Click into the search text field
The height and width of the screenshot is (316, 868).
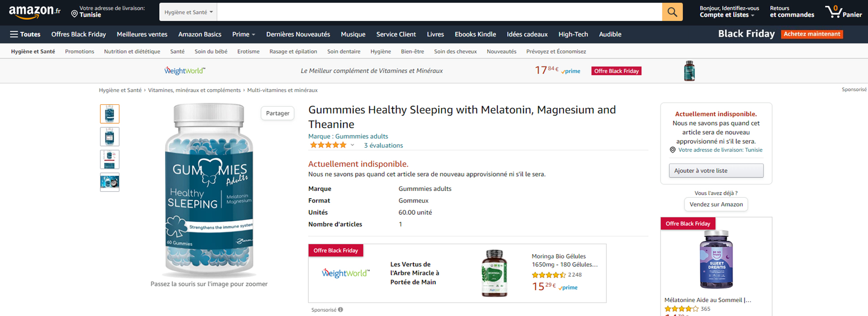click(x=439, y=12)
